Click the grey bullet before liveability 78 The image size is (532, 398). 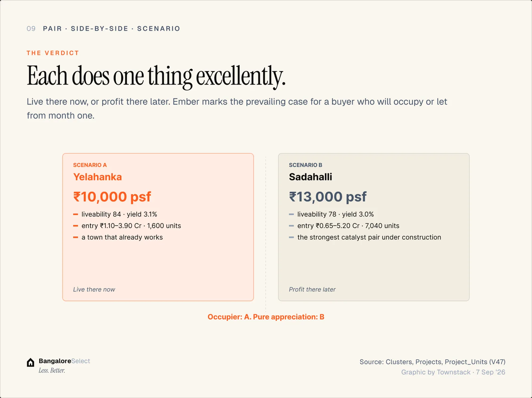[291, 214]
